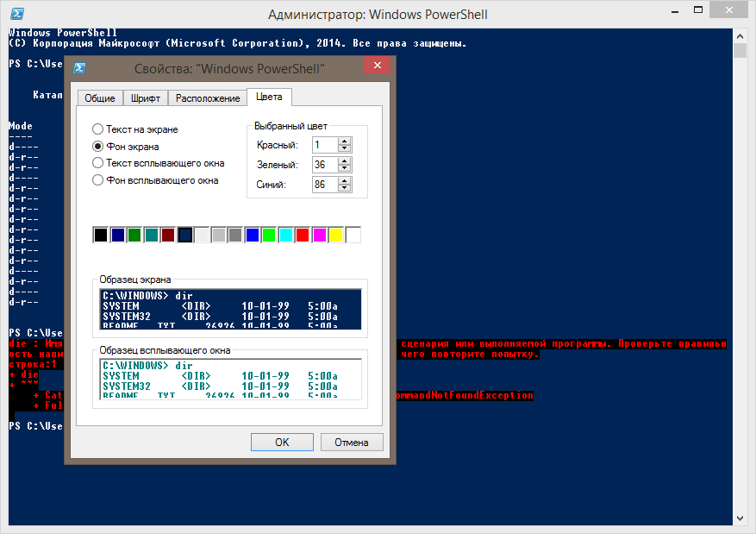This screenshot has height=534, width=756.
Task: Click the PowerShell icon in Properties dialog title
Action: pyautogui.click(x=79, y=68)
